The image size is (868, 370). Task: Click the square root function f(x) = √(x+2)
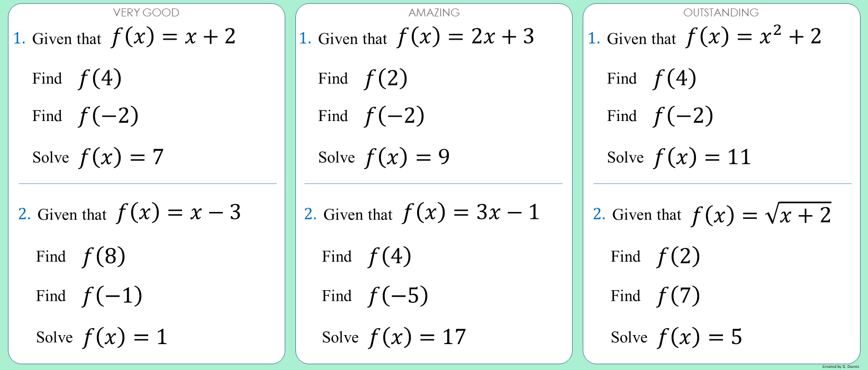tap(761, 215)
